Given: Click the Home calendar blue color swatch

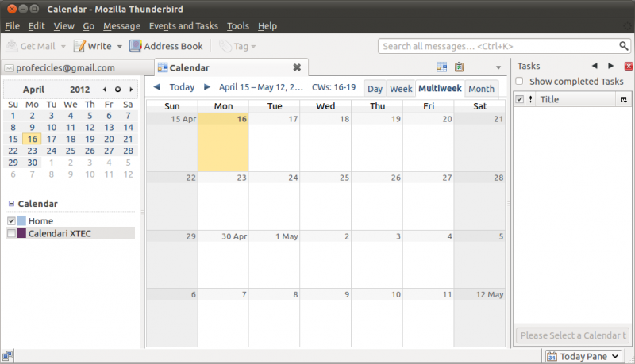Looking at the screenshot, I should point(21,221).
